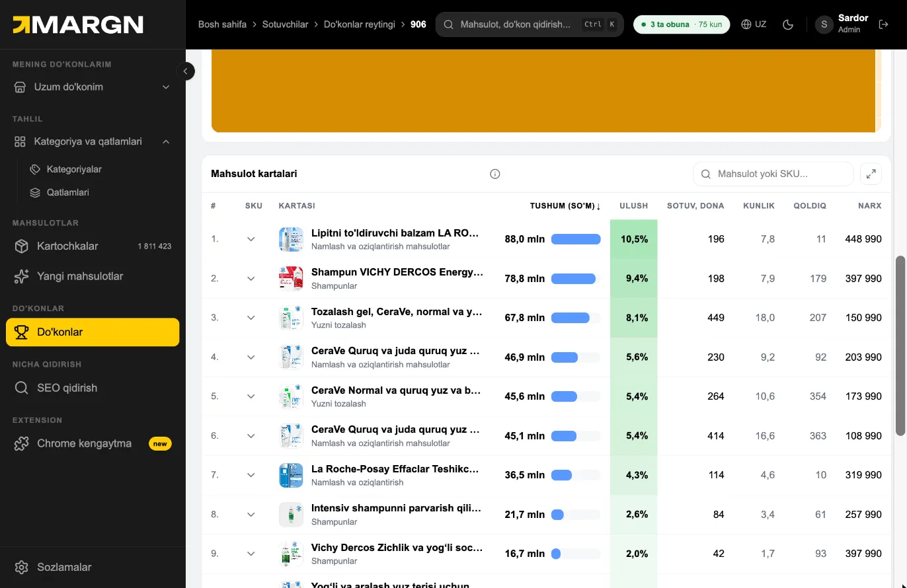
Task: Sort by the Narx column header
Action: (869, 206)
